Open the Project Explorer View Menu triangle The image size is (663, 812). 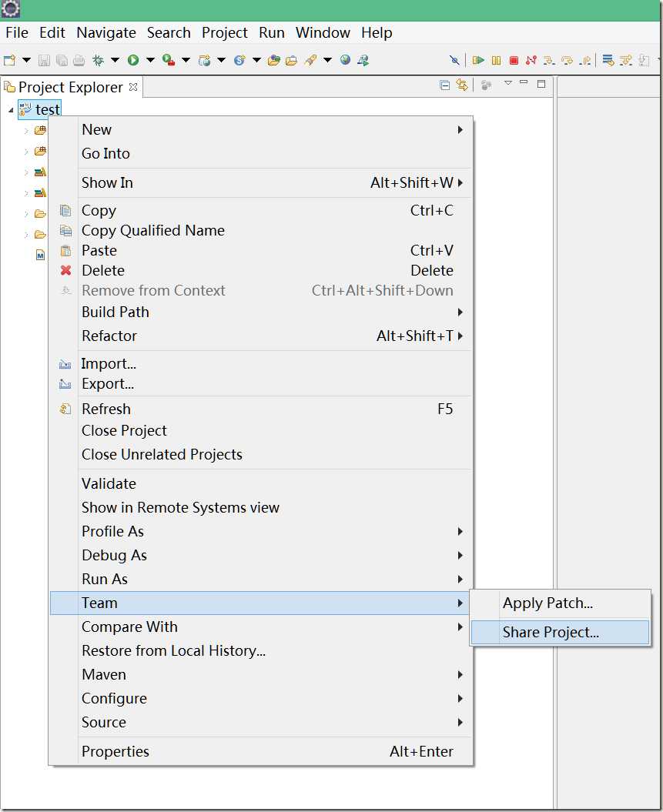pos(507,83)
